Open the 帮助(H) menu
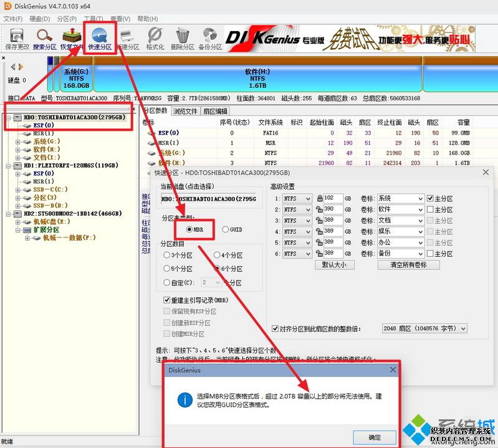498x448 pixels. tap(147, 19)
